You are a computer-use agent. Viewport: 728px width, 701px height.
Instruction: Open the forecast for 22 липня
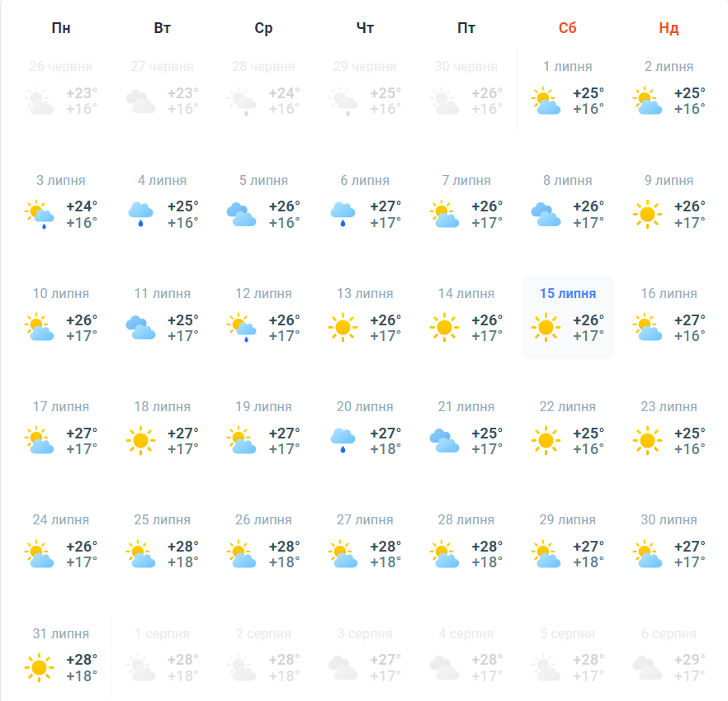(x=568, y=430)
